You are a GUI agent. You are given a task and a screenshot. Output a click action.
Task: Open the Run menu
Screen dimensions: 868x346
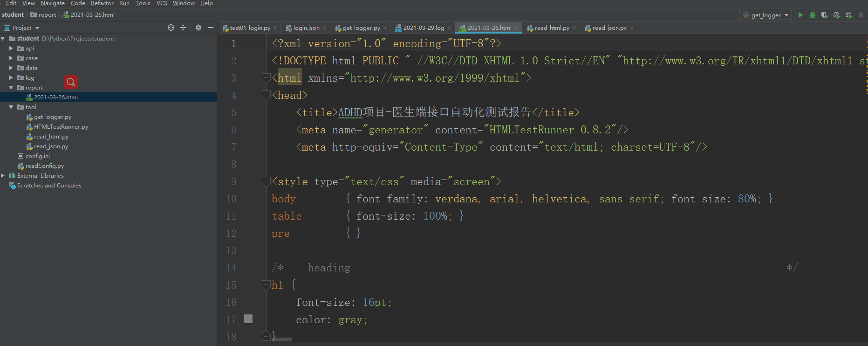124,3
